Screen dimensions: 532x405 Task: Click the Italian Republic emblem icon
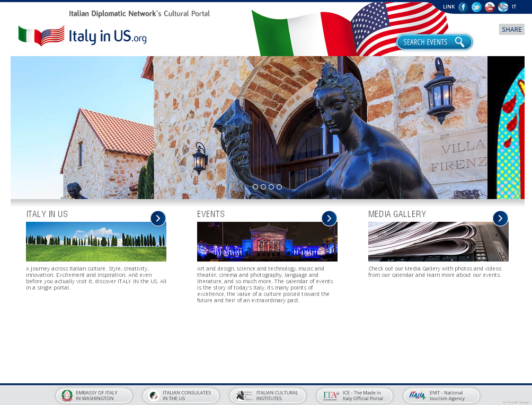(x=67, y=395)
